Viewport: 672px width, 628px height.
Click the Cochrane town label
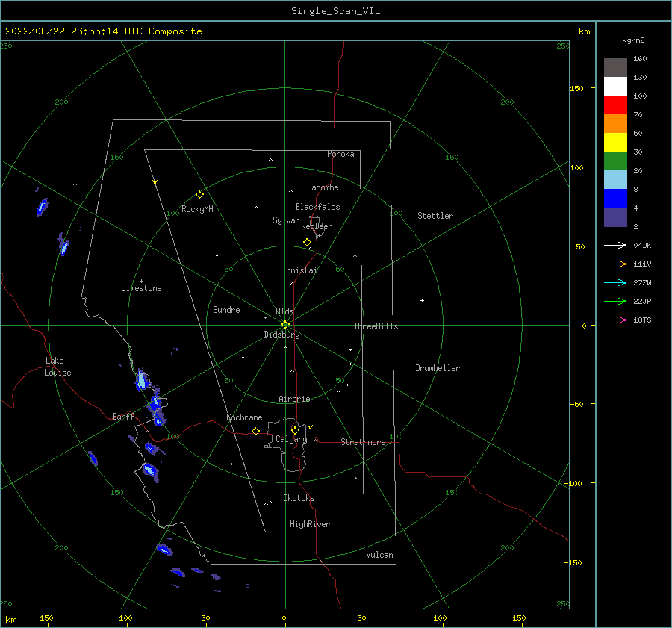tap(244, 417)
